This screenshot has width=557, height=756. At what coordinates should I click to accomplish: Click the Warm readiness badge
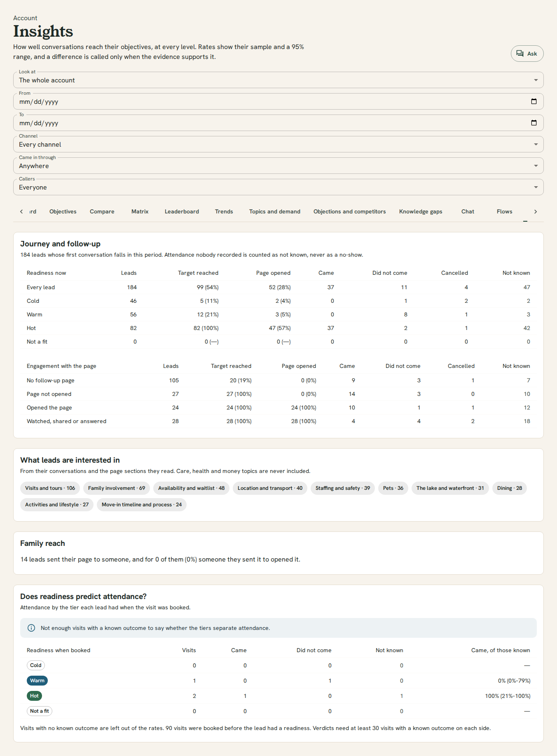click(37, 681)
